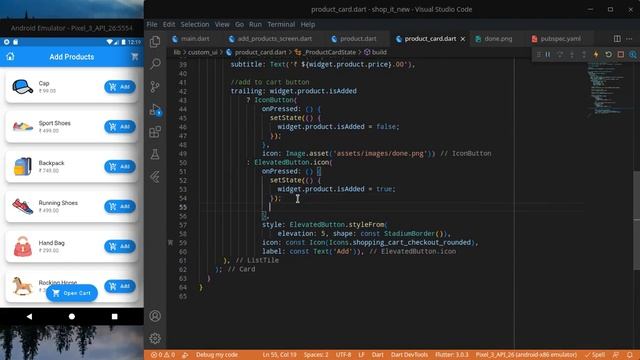Open the Extensions view
640x360 pixels.
pyautogui.click(x=155, y=132)
